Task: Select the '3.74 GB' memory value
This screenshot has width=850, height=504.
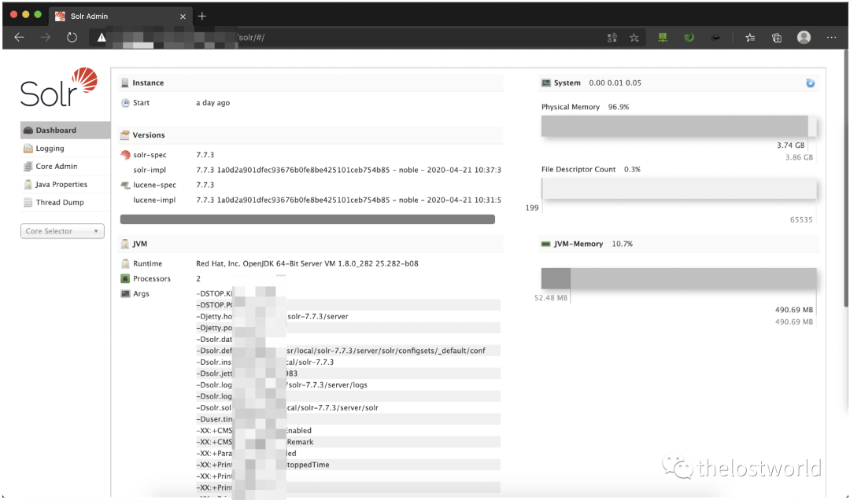Action: (791, 145)
